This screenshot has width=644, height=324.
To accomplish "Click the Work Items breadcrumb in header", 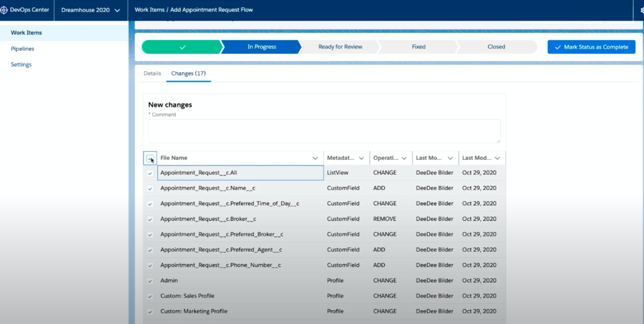I will pyautogui.click(x=150, y=10).
